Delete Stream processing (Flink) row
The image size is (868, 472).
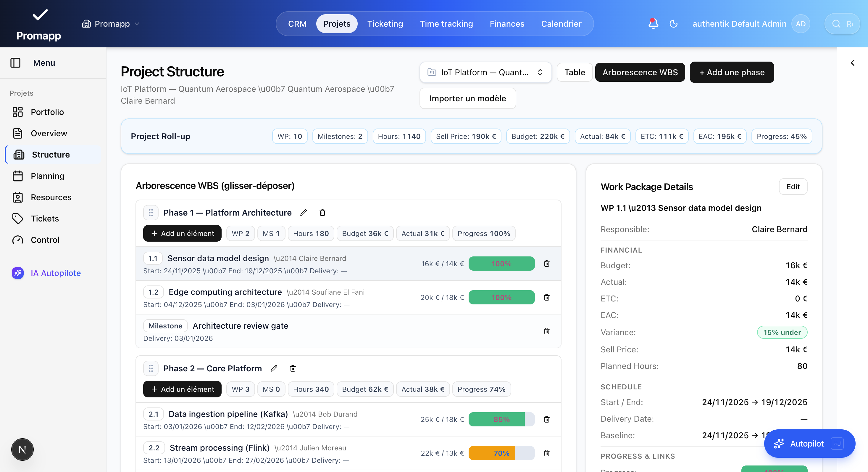(x=546, y=453)
